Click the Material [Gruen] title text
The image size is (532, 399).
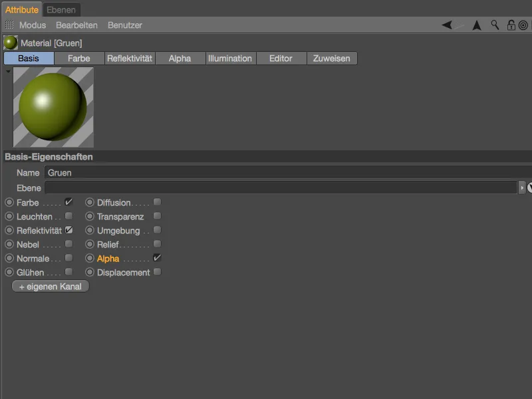[51, 43]
